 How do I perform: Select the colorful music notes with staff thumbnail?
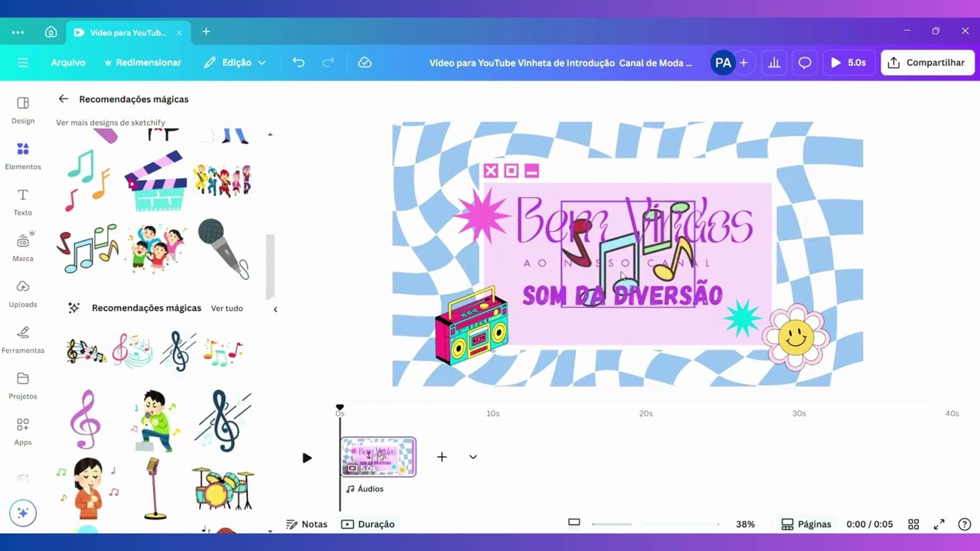point(85,351)
